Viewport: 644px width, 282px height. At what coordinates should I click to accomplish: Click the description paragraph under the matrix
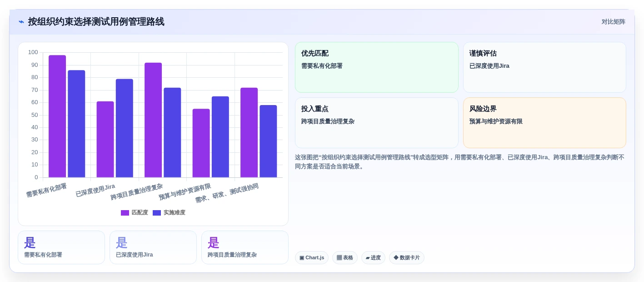pos(460,162)
